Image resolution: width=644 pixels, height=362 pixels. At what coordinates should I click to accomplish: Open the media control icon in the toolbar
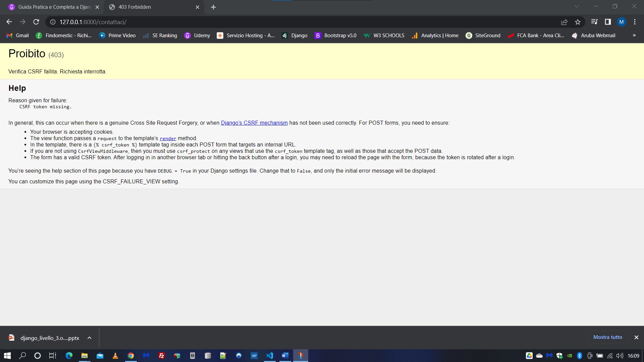tap(594, 22)
